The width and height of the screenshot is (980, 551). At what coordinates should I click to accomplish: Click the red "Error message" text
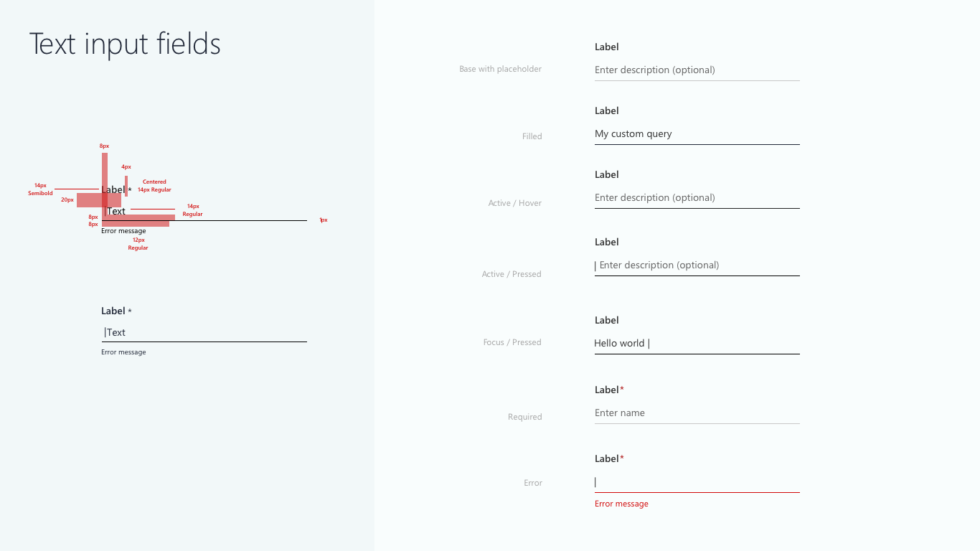[x=621, y=504]
